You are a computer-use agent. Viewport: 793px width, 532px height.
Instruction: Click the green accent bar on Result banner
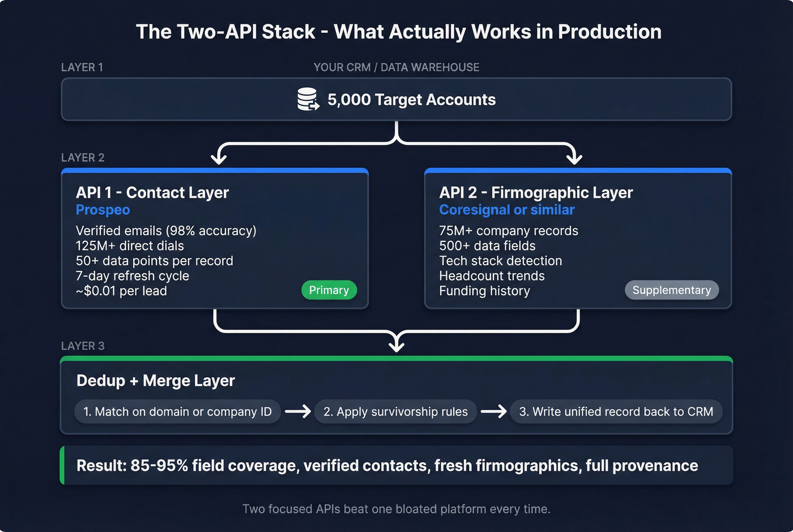(62, 465)
